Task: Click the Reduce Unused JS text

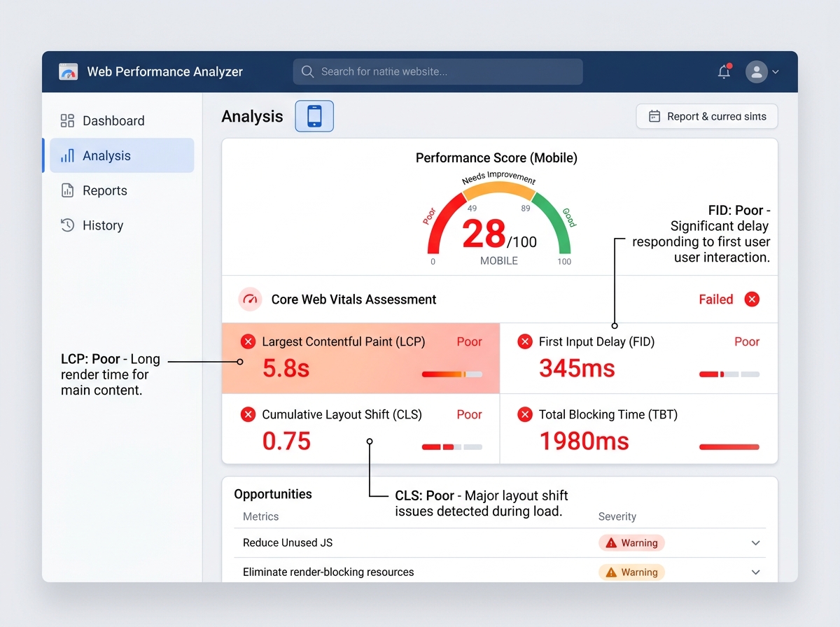Action: click(x=288, y=543)
